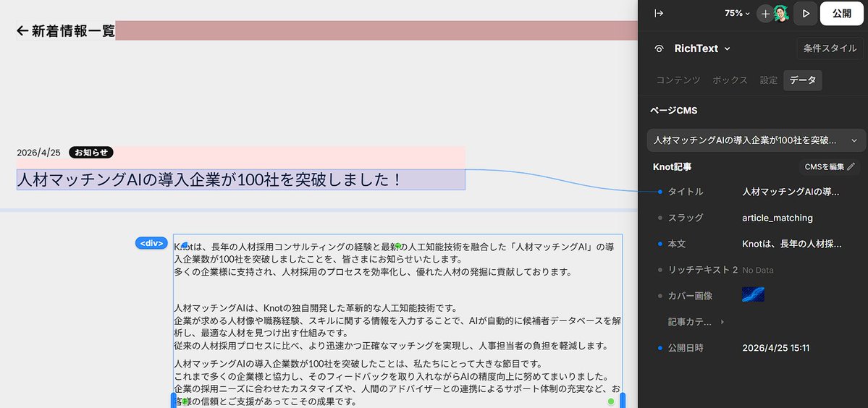Click the 公開日時 field label
The image size is (868, 408).
[686, 348]
